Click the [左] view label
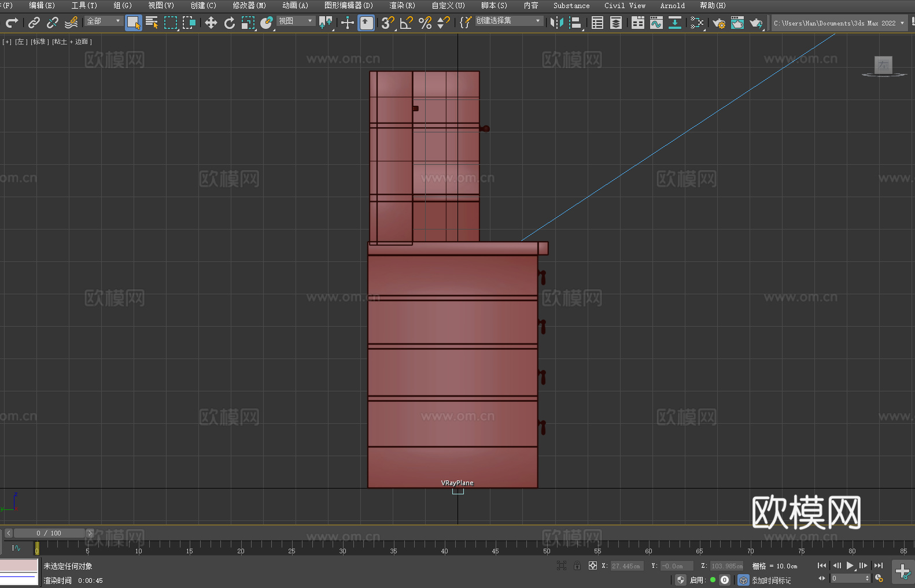 coord(21,42)
